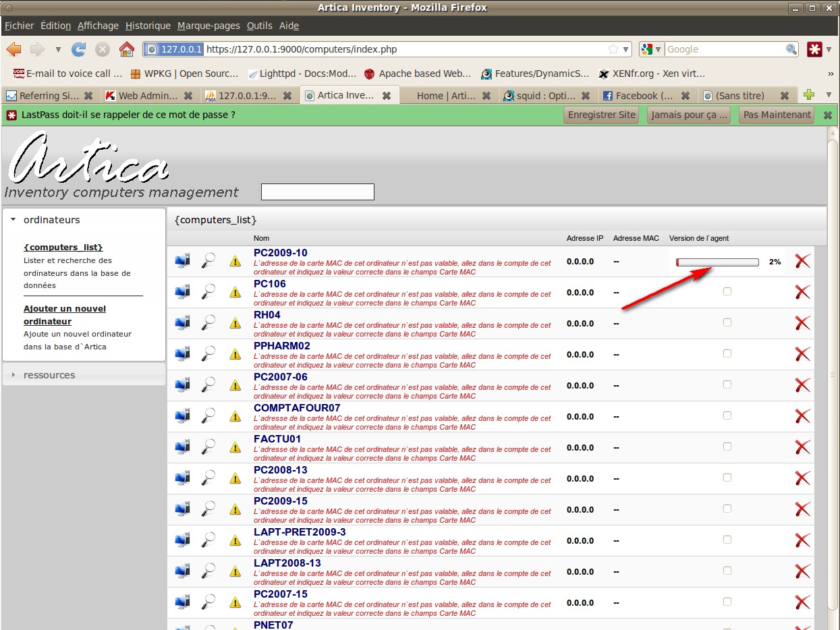Image resolution: width=840 pixels, height=630 pixels.
Task: Tick the checkbox in the RH04 row
Action: click(x=727, y=322)
